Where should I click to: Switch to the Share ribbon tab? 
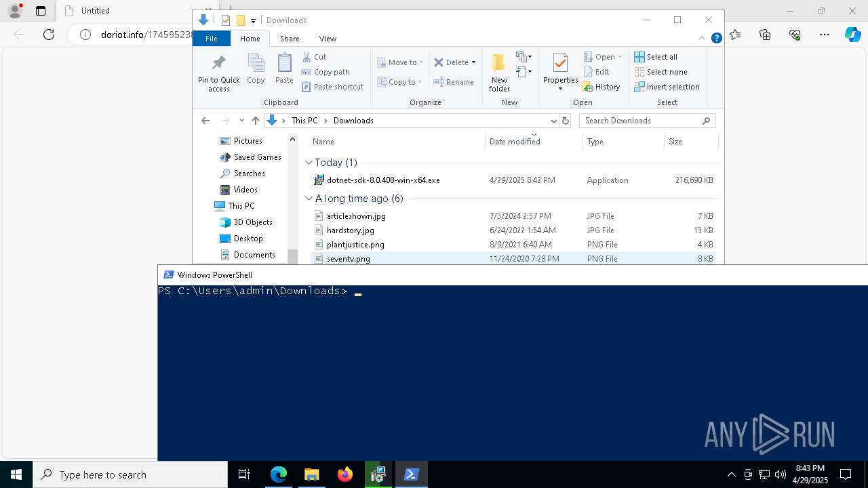(x=290, y=39)
